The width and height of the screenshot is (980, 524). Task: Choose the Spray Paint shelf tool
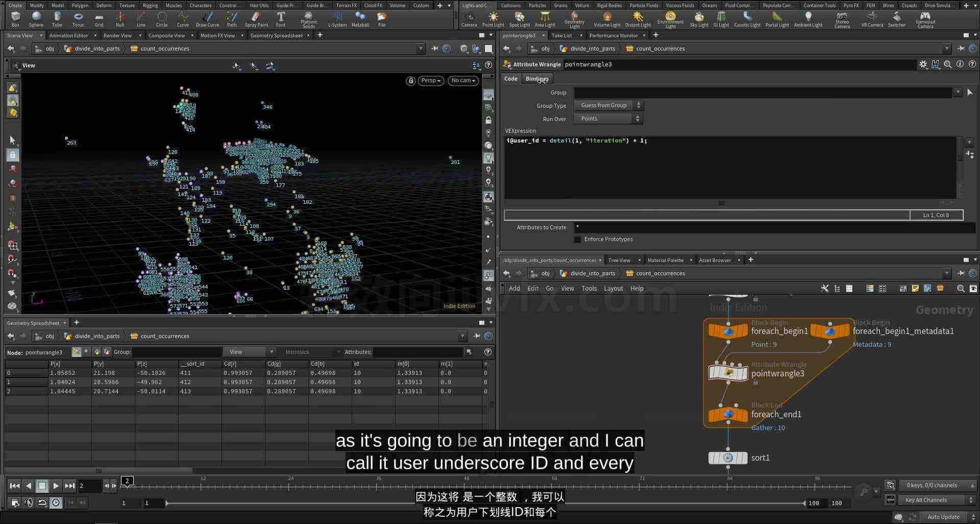point(256,19)
